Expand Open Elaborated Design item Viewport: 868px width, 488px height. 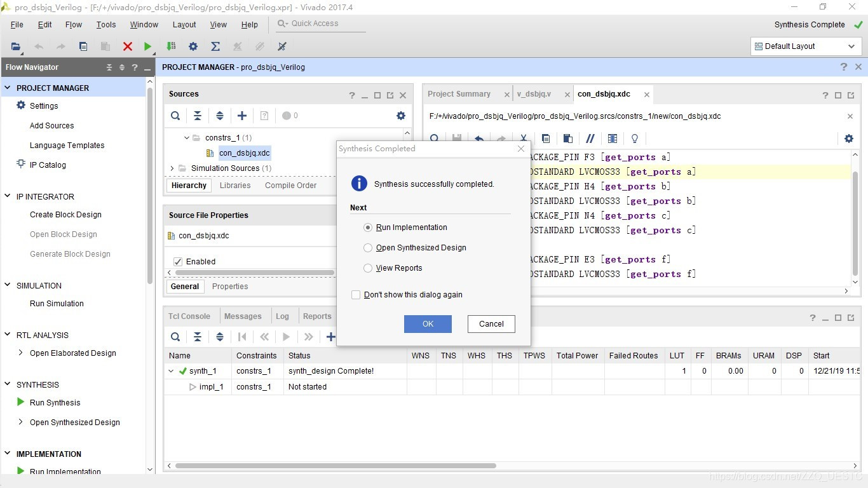pos(20,353)
